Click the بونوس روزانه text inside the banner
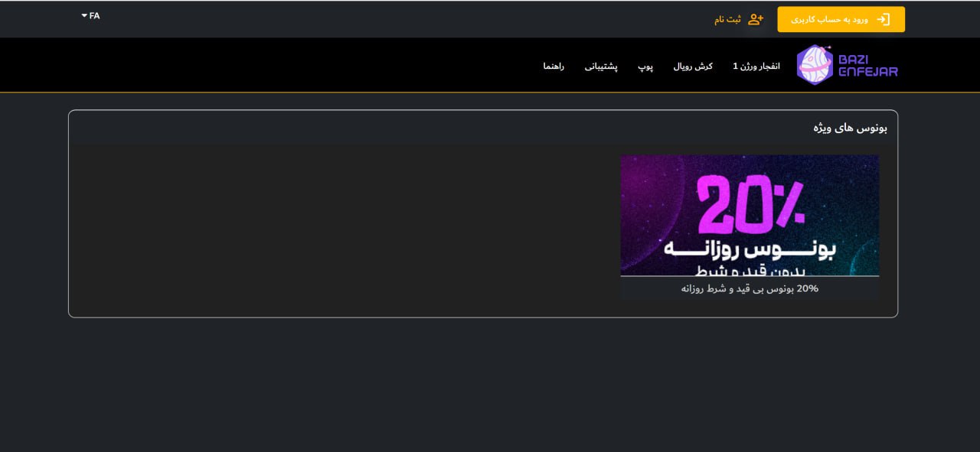The image size is (980, 452). pyautogui.click(x=750, y=249)
